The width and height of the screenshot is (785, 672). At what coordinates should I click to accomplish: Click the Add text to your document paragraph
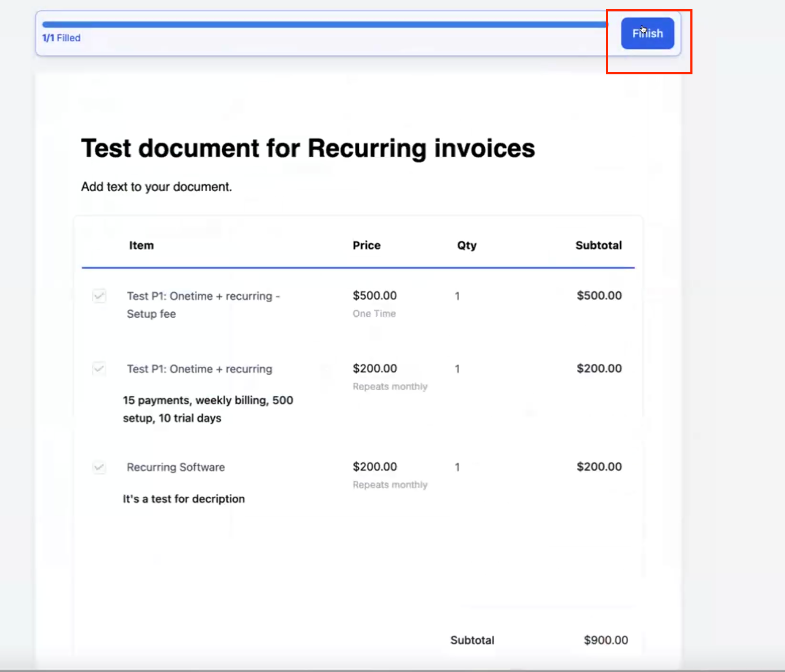click(156, 187)
